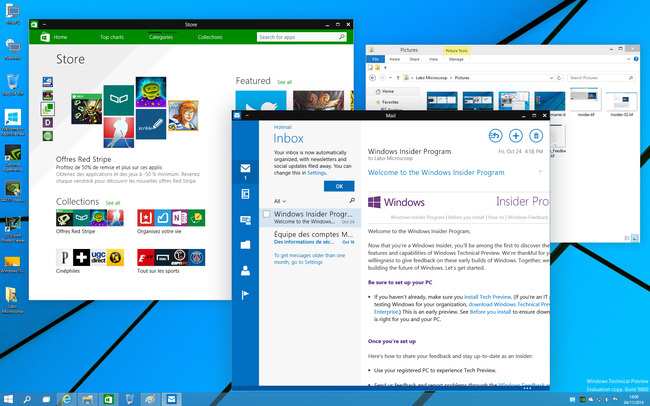
Task: Switch to large icons view in Pictures explorer
Action: click(635, 238)
